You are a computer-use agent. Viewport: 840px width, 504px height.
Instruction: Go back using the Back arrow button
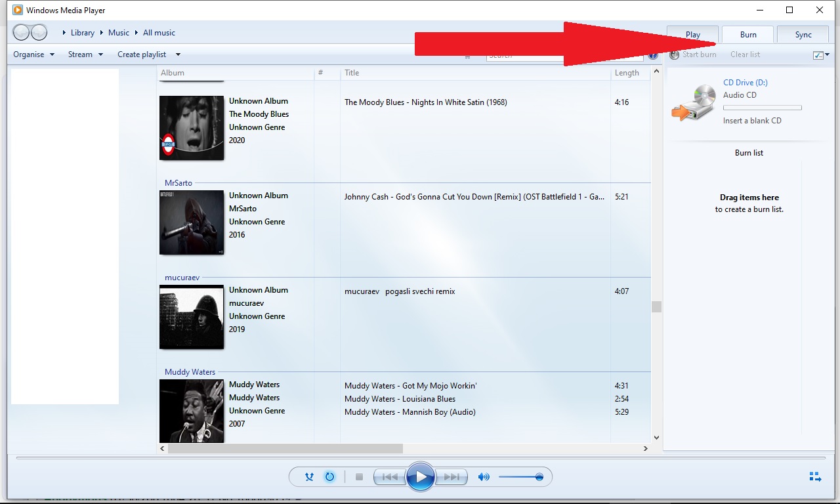22,32
